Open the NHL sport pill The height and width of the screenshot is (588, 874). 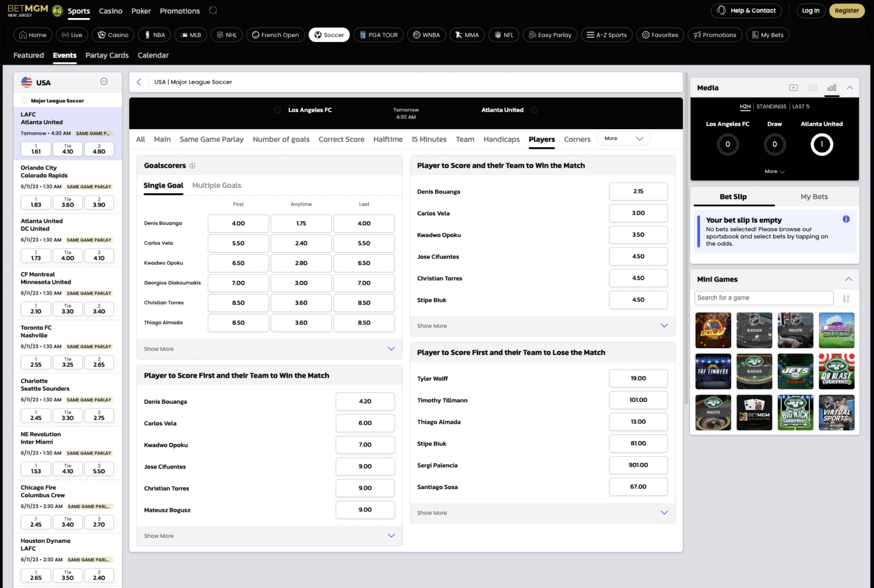tap(226, 35)
